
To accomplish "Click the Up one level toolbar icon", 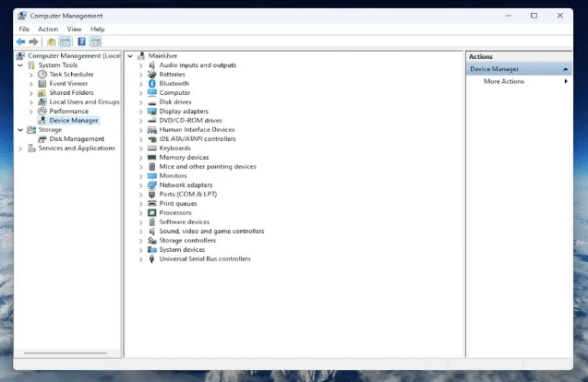I will coord(52,42).
